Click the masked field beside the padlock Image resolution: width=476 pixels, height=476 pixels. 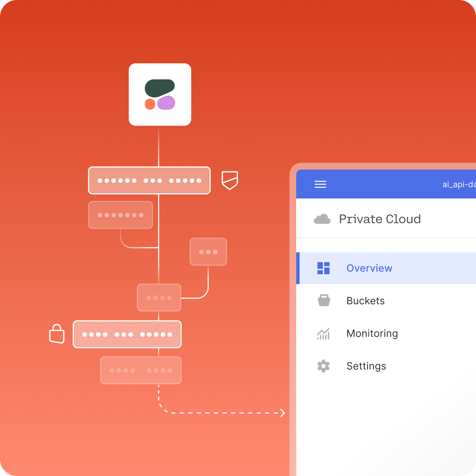tap(127, 334)
